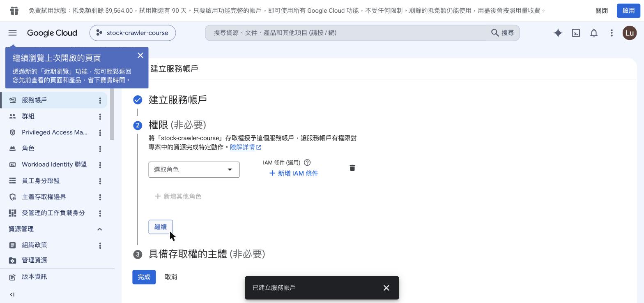Viewport: 644px width, 303px height.
Task: Click the gift icon in trial banner
Action: pyautogui.click(x=14, y=11)
